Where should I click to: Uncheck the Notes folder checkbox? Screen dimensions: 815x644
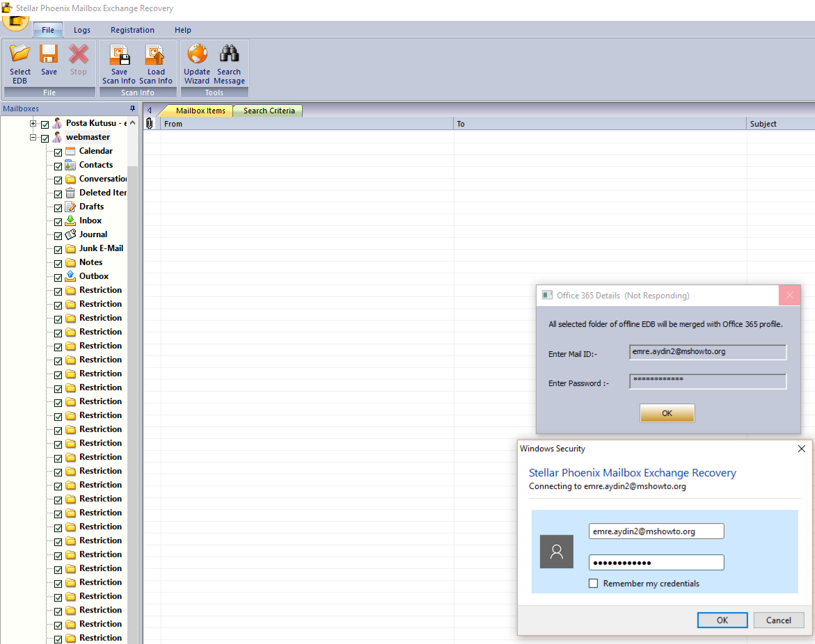(x=58, y=264)
